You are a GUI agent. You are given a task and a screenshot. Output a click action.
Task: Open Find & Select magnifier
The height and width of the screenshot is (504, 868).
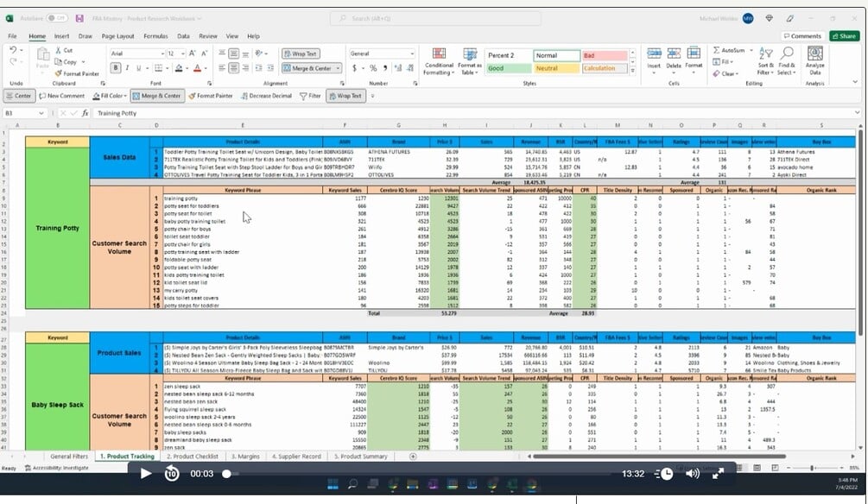[787, 61]
